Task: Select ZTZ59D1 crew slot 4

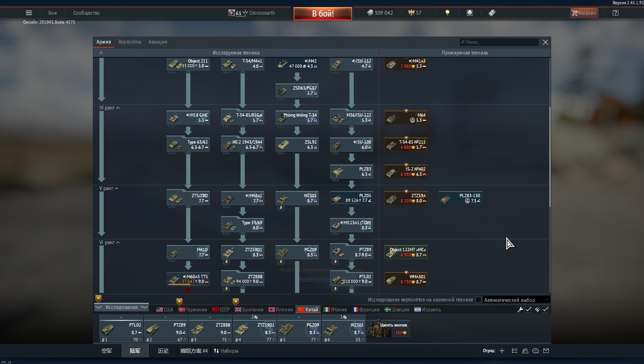Action: pyautogui.click(x=255, y=328)
